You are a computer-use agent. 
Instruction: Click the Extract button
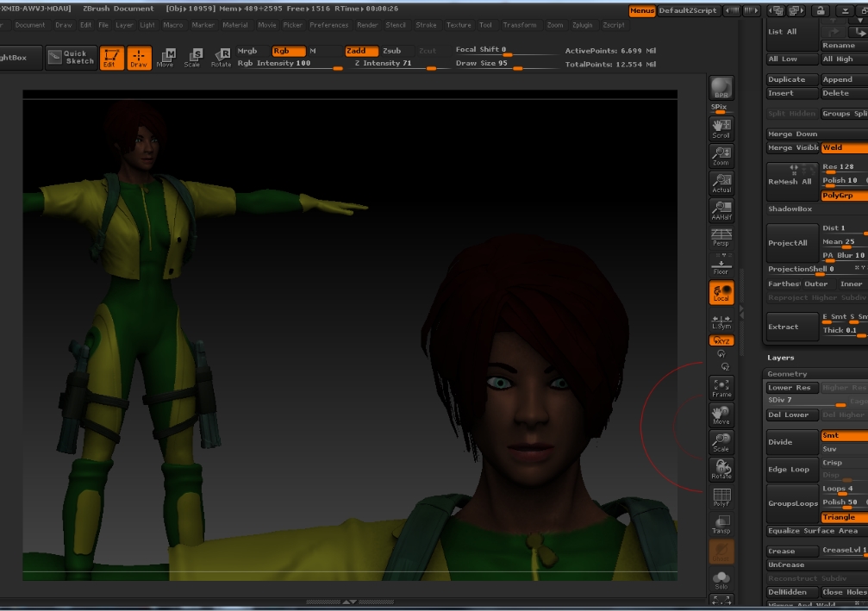[792, 327]
